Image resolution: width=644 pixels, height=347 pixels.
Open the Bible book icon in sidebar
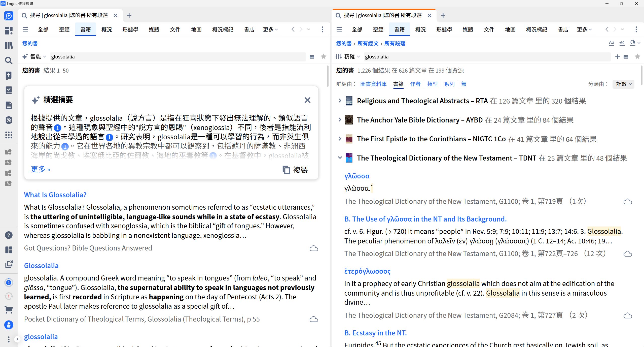pyautogui.click(x=9, y=75)
